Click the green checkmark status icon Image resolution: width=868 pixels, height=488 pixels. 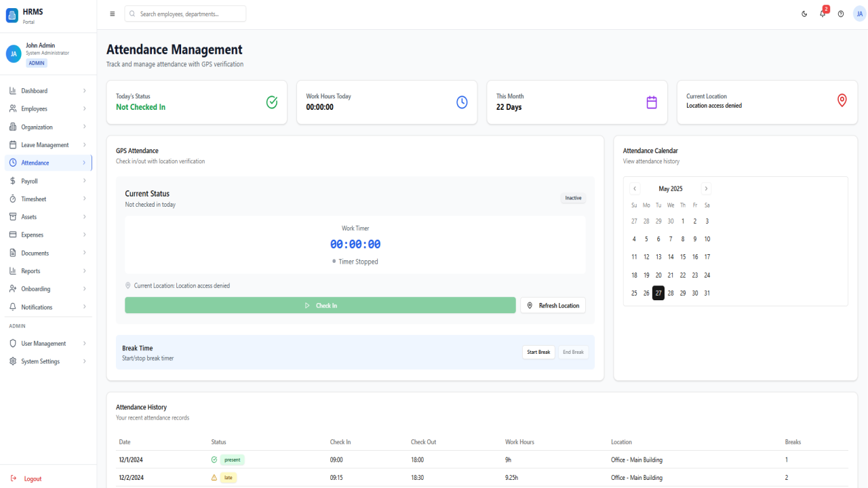click(272, 102)
